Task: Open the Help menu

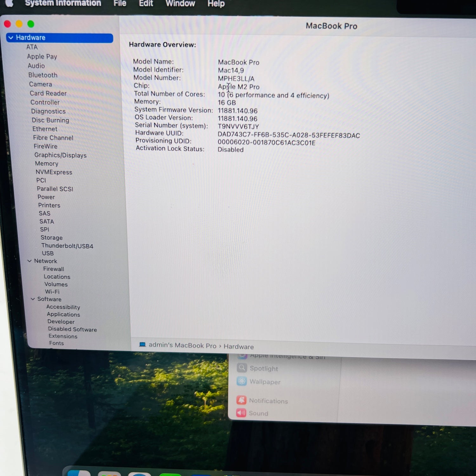Action: coord(216,4)
